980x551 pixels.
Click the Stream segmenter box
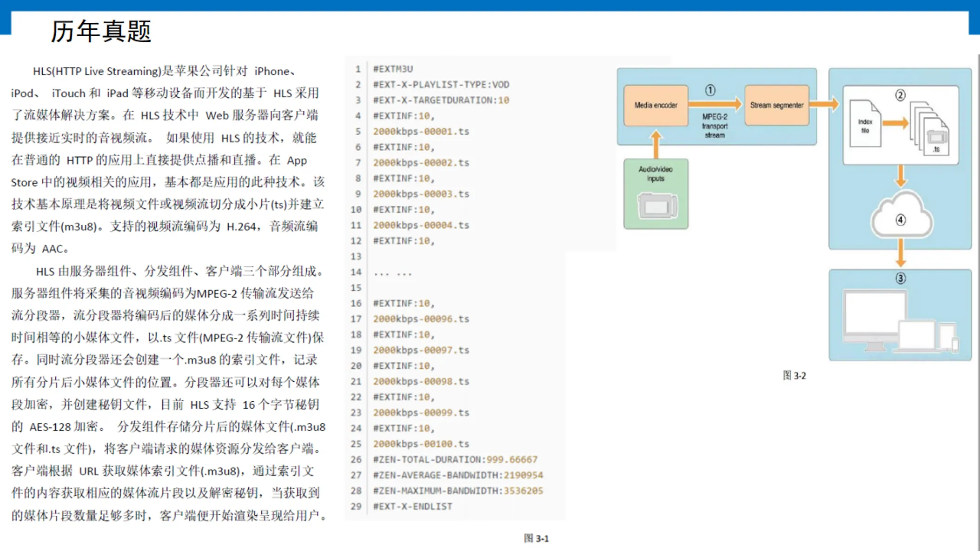click(x=776, y=105)
